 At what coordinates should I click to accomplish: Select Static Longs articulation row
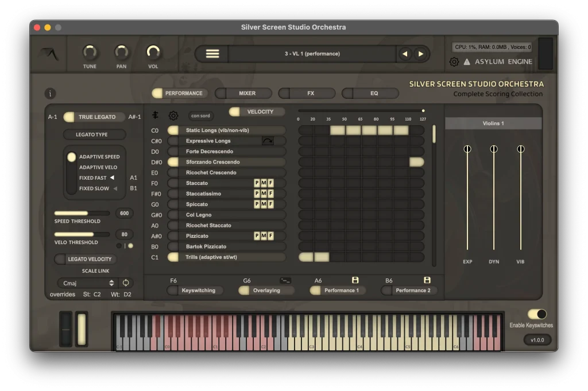(x=226, y=130)
